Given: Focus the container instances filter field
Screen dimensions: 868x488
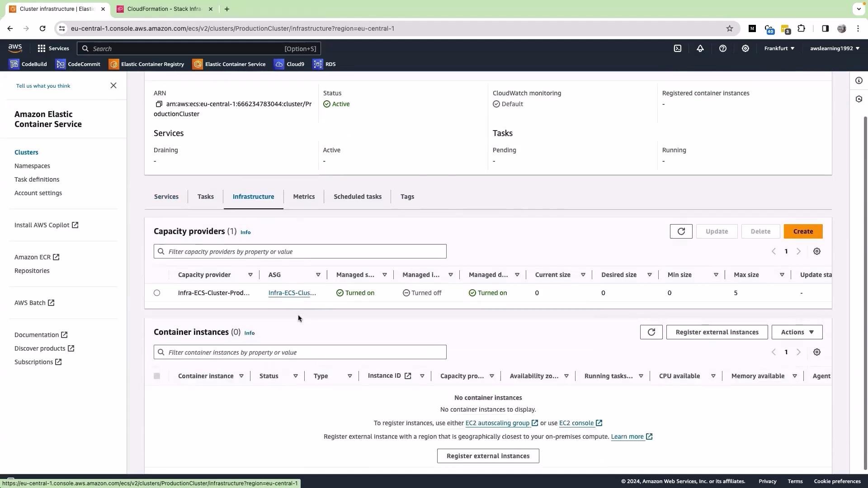Looking at the screenshot, I should coord(300,352).
